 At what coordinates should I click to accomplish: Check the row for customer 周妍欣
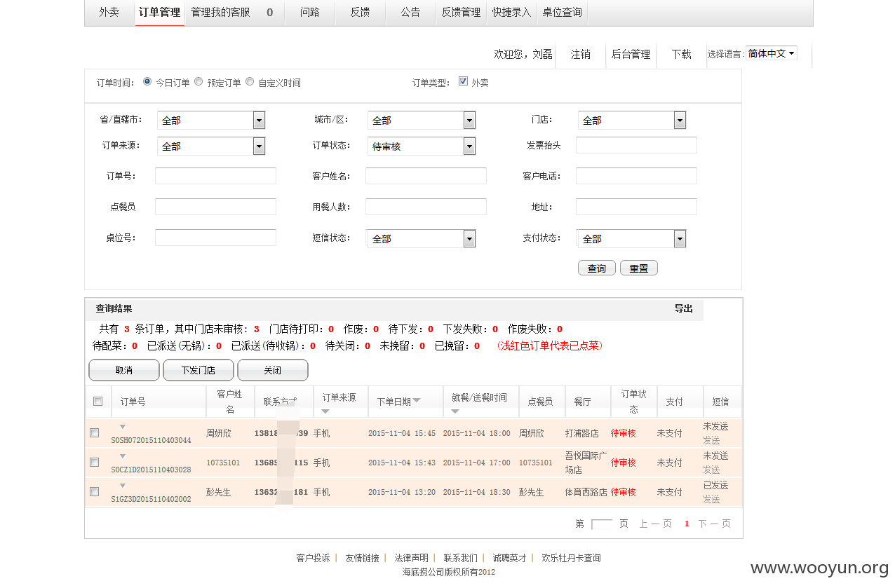point(95,433)
